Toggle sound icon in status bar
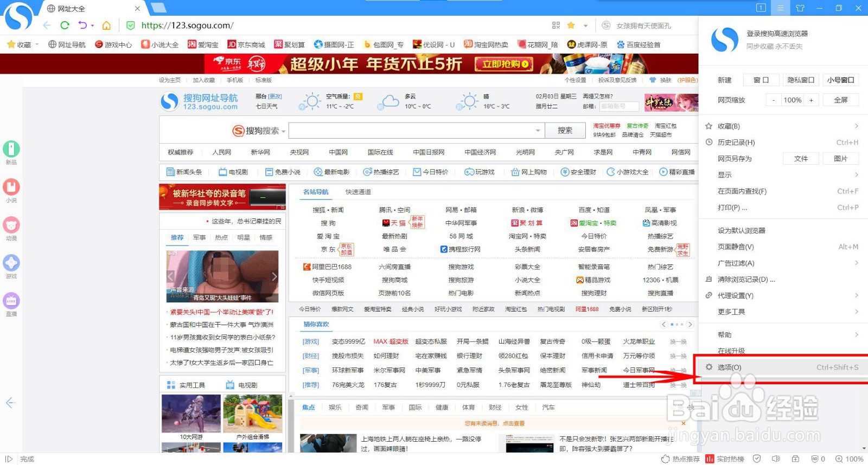The height and width of the screenshot is (465, 868). [x=776, y=459]
